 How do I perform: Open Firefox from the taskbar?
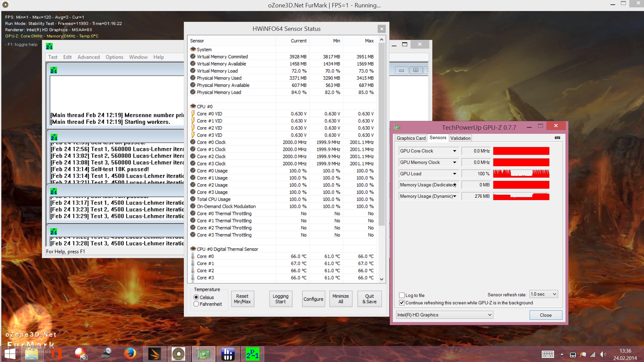(x=130, y=354)
